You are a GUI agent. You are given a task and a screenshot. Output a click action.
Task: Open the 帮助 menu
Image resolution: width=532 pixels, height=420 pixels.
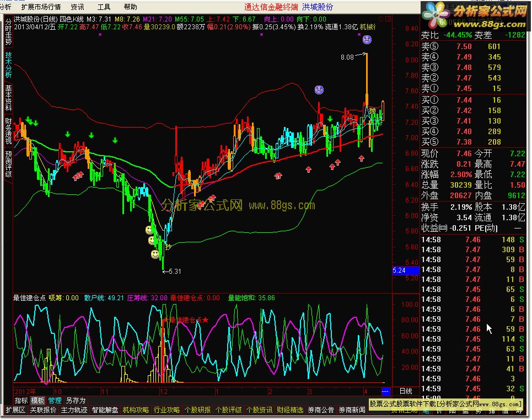click(x=130, y=7)
